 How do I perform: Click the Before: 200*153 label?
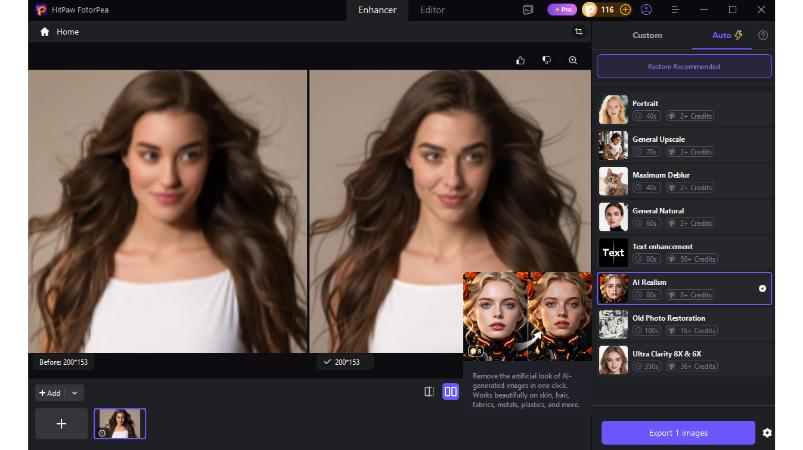click(64, 362)
